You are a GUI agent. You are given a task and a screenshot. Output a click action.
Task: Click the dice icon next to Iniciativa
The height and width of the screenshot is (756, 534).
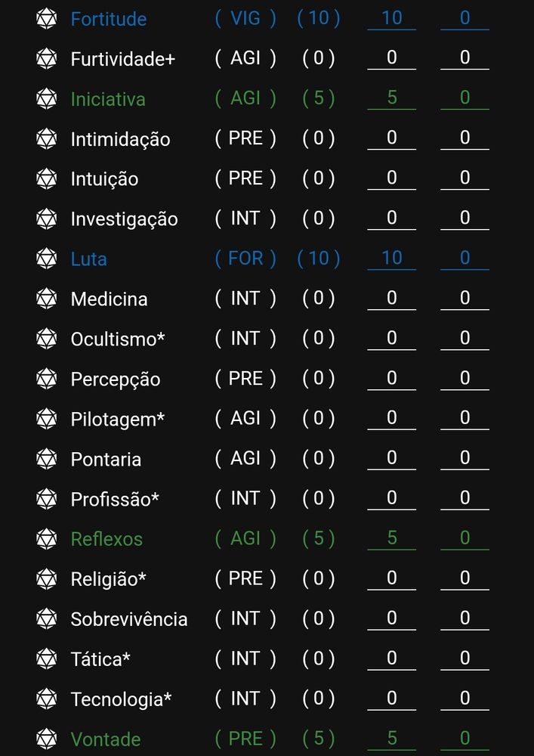[47, 98]
